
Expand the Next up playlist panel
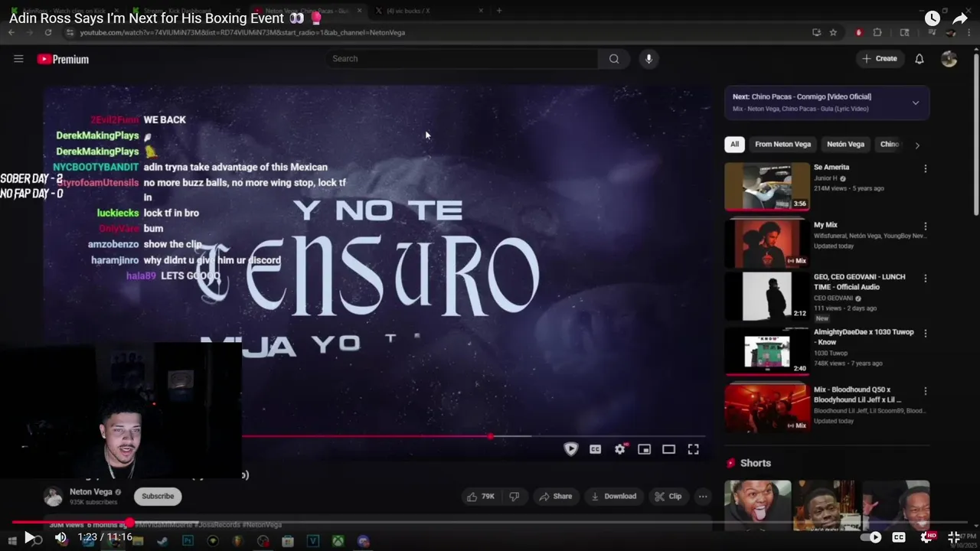pyautogui.click(x=915, y=103)
